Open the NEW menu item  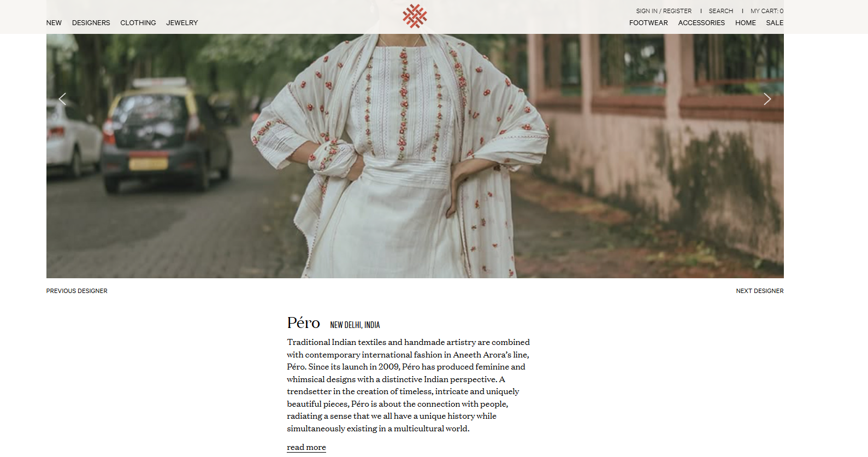tap(54, 23)
